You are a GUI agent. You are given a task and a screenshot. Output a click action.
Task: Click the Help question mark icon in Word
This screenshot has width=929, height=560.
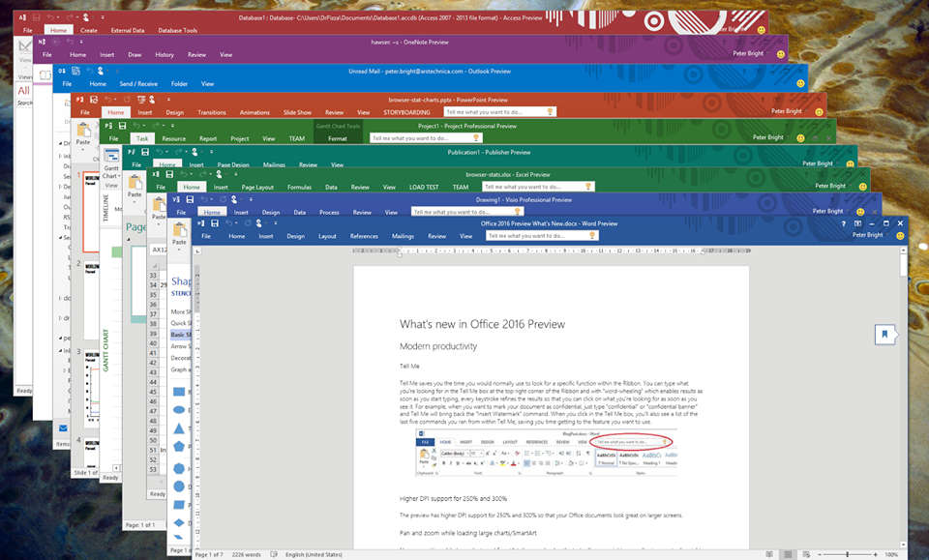click(844, 223)
